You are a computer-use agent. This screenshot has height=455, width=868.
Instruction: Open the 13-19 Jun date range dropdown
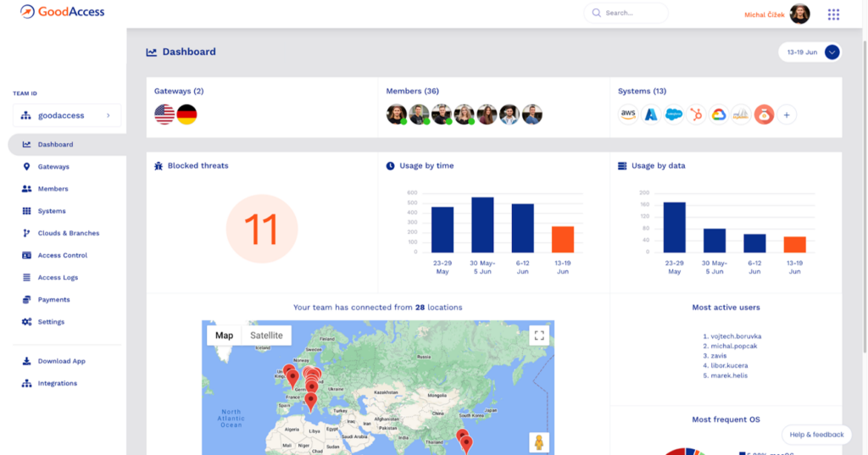(x=831, y=53)
